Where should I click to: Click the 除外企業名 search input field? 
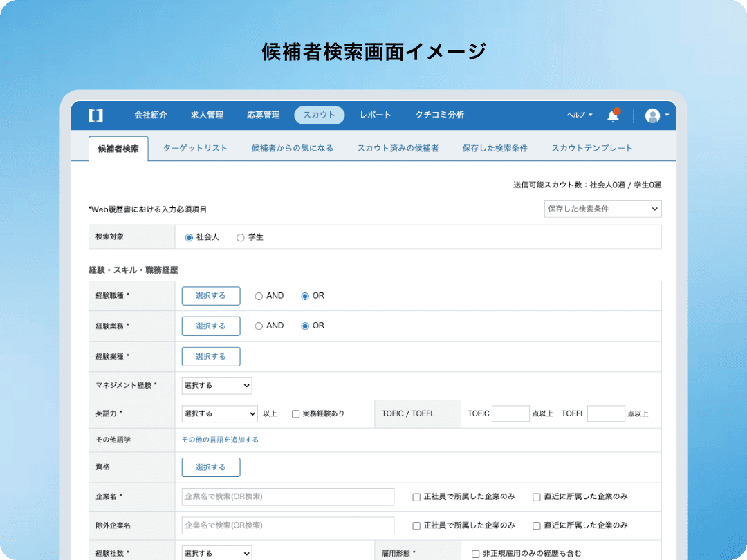click(288, 525)
